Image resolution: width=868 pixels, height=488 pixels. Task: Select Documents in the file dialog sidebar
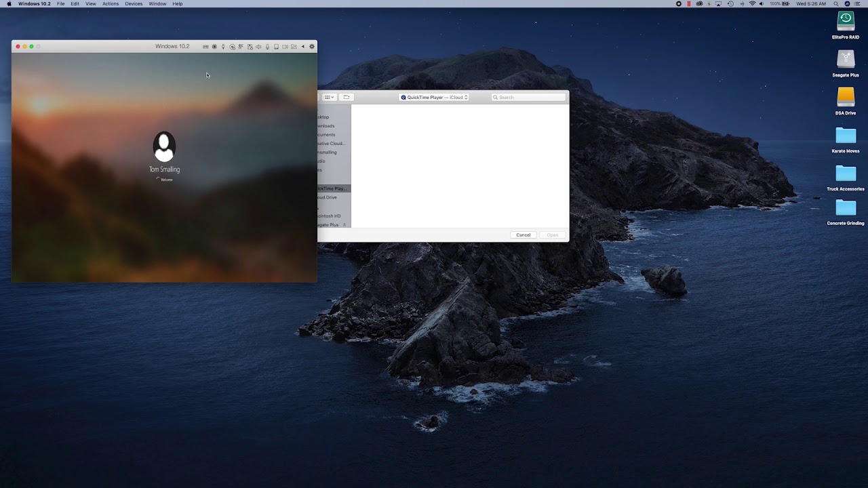click(326, 135)
